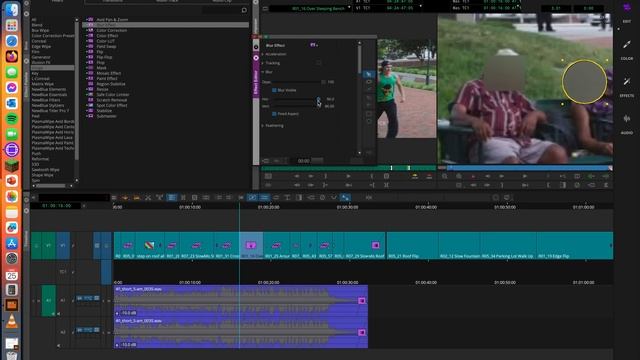Choose the Edge Wipe category
Screen dimensions: 640x360
pos(41,47)
